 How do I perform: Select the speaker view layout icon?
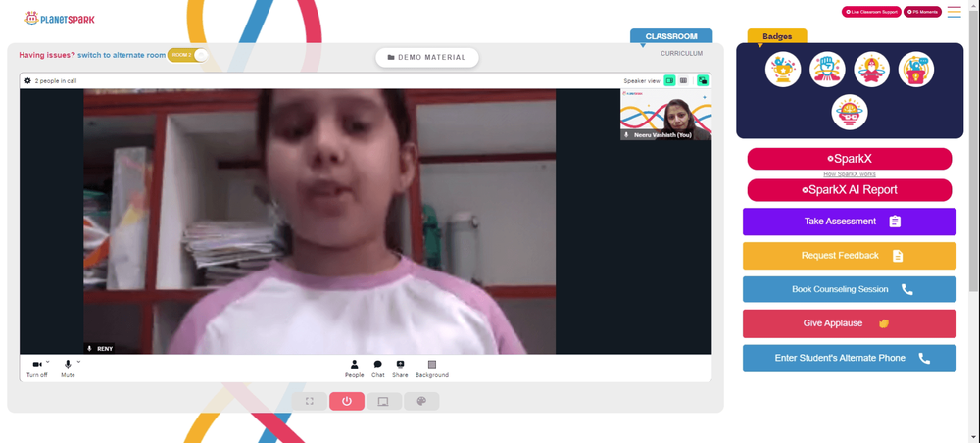tap(669, 80)
